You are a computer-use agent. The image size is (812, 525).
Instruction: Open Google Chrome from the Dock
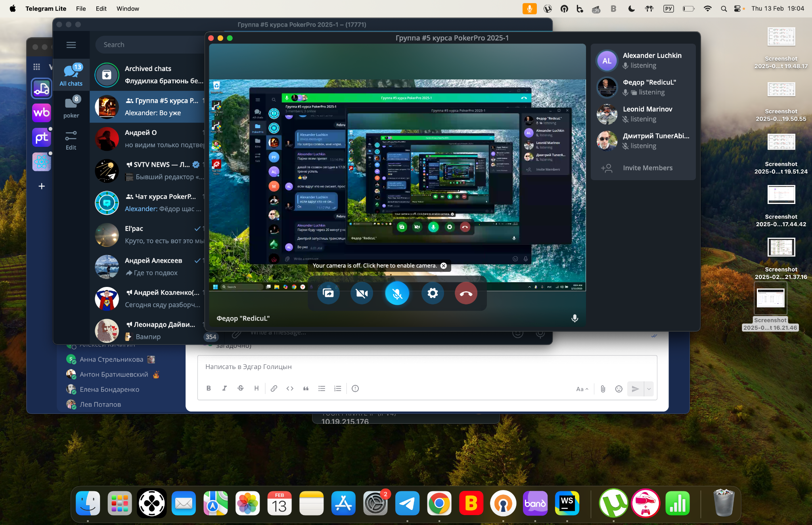pyautogui.click(x=439, y=503)
